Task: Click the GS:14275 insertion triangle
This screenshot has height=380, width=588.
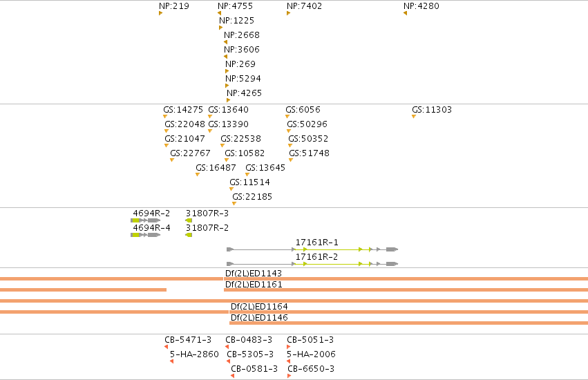Action: coord(165,116)
